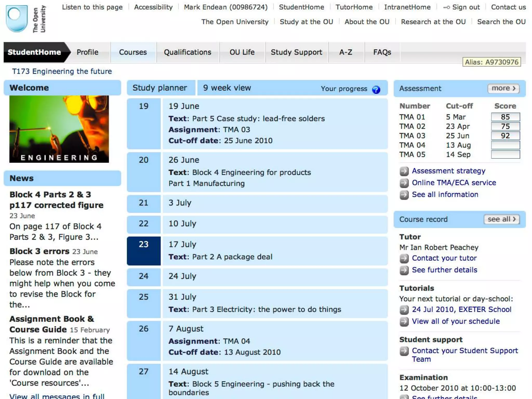Open Listen to this page link
The image size is (532, 399).
tap(92, 7)
